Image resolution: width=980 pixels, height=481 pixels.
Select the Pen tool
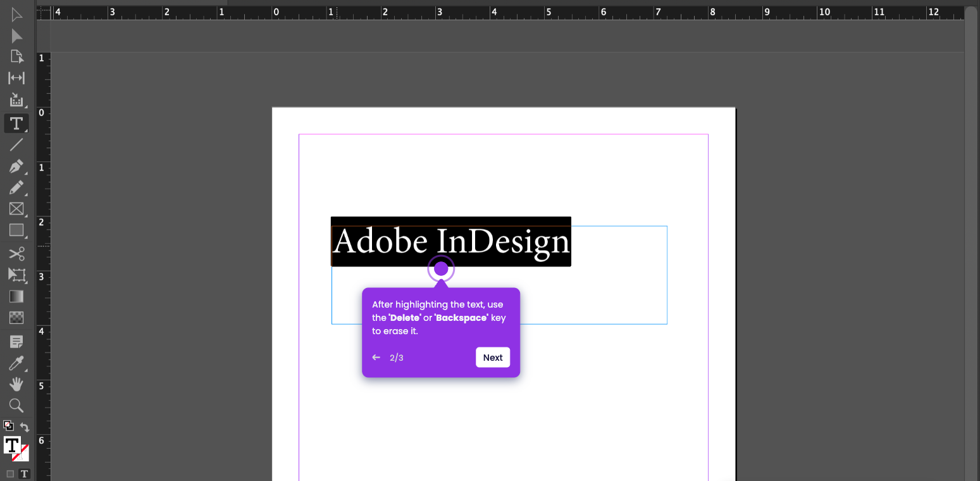pos(16,166)
